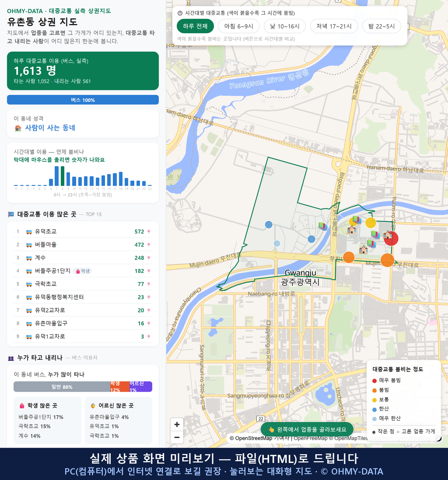Click the location pin beside 23

(149, 297)
